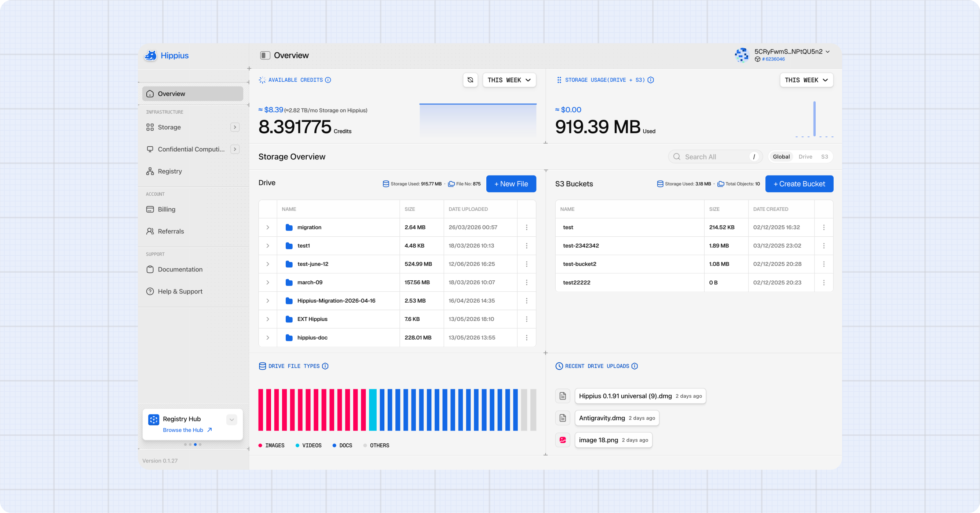The width and height of the screenshot is (980, 513).
Task: Open the actions menu for migration folder
Action: coord(527,227)
